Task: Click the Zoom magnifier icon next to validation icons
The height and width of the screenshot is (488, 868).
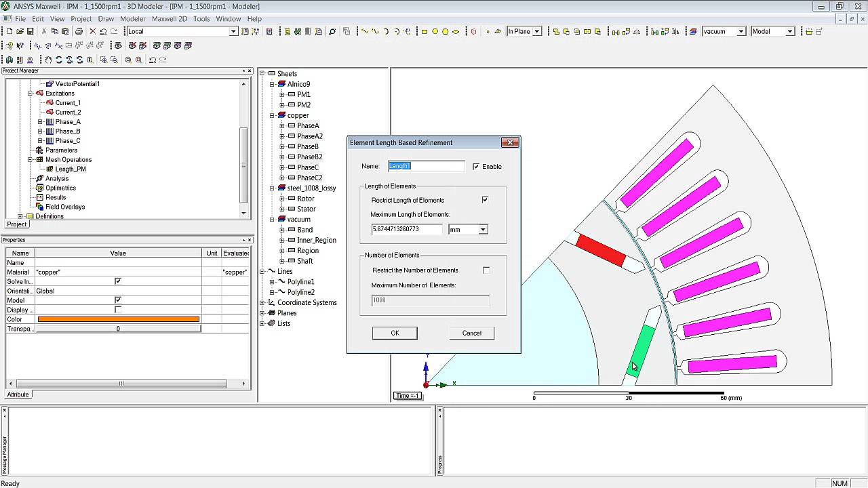Action: tap(332, 31)
